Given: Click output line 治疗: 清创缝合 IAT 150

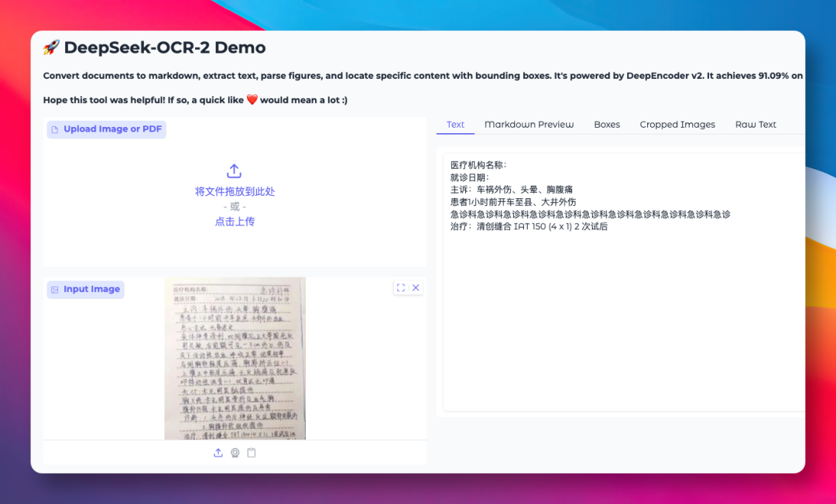Looking at the screenshot, I should tap(529, 226).
